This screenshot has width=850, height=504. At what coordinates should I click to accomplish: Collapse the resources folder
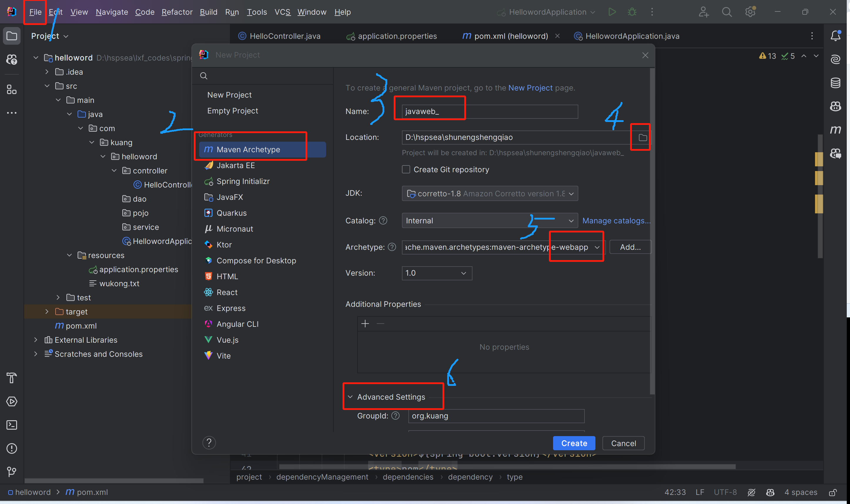pyautogui.click(x=69, y=255)
